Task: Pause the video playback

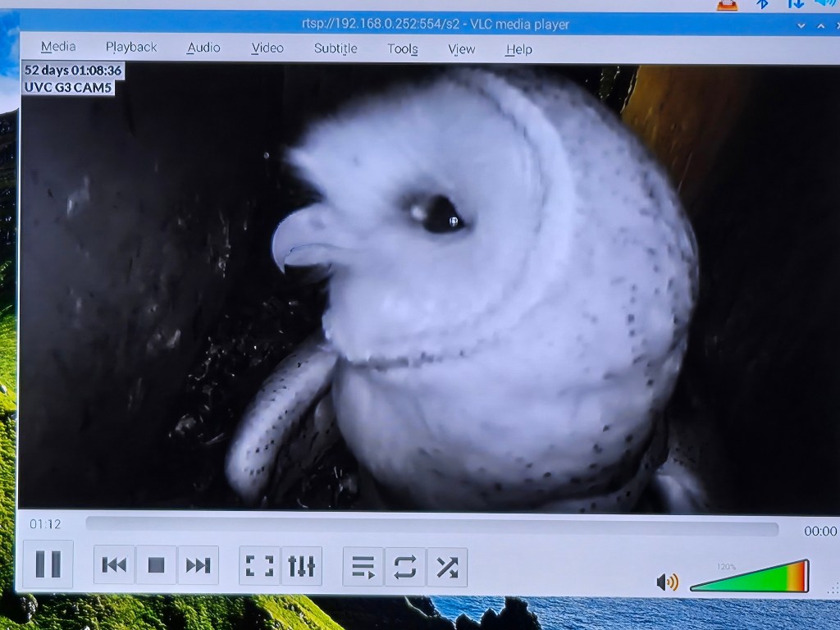Action: point(48,564)
